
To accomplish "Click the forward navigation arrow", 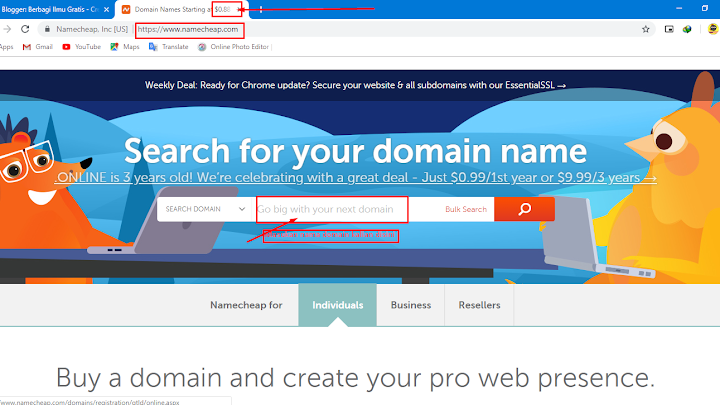I will point(7,29).
